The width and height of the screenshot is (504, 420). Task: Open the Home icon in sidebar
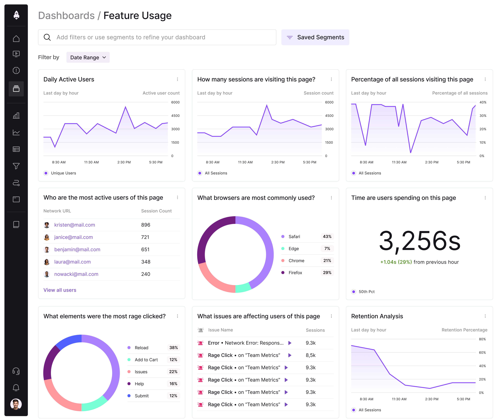pos(16,38)
